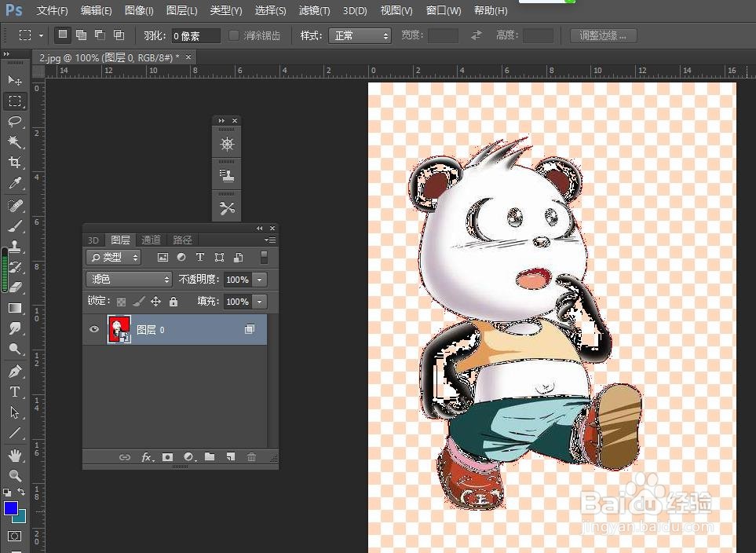756x553 pixels.
Task: Open the layer filter 类型 dropdown
Action: pyautogui.click(x=114, y=257)
